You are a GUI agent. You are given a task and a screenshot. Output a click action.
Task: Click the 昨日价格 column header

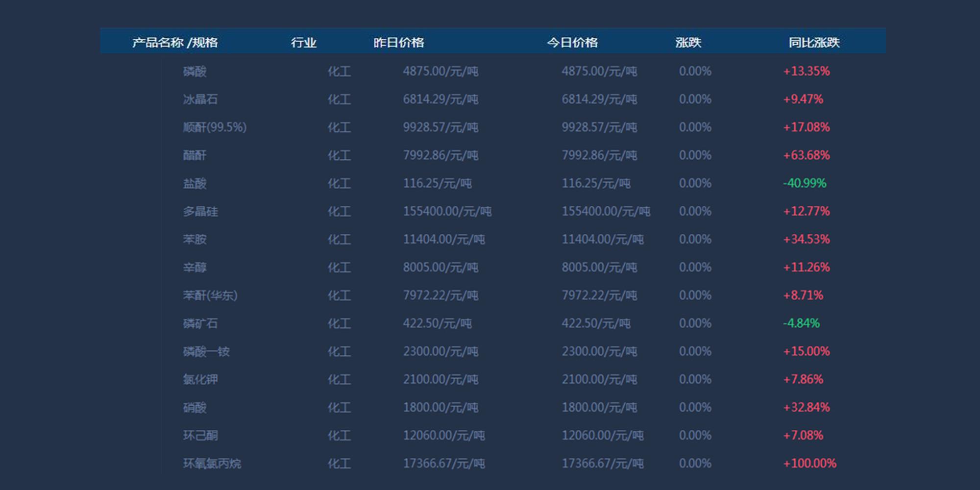point(398,43)
